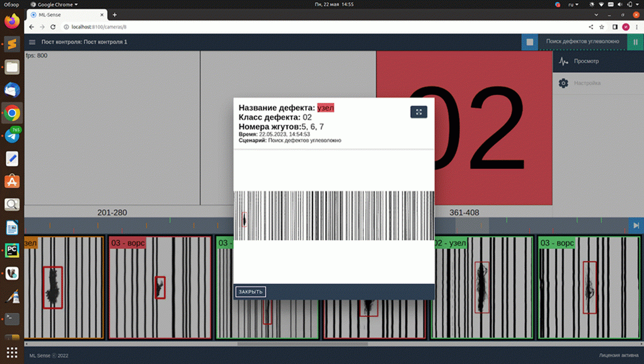This screenshot has width=644, height=364.
Task: Click the 361-408 range label
Action: click(x=464, y=213)
